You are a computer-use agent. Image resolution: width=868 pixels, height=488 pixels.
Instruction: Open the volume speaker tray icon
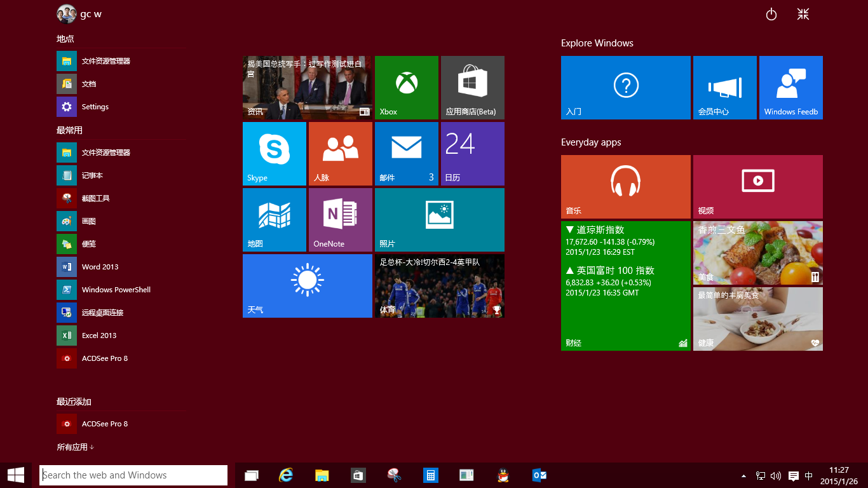click(x=776, y=475)
